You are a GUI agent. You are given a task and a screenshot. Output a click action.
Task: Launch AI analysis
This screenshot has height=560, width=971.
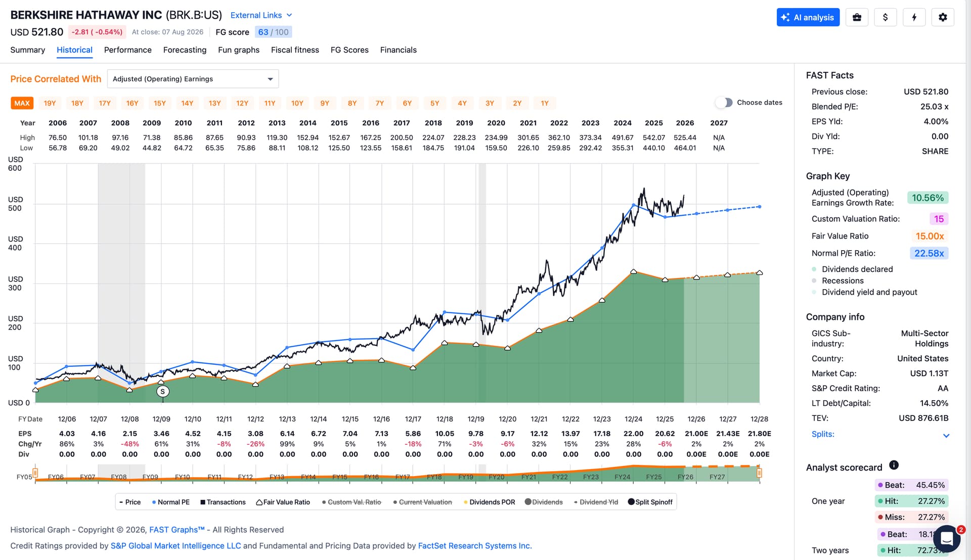808,17
